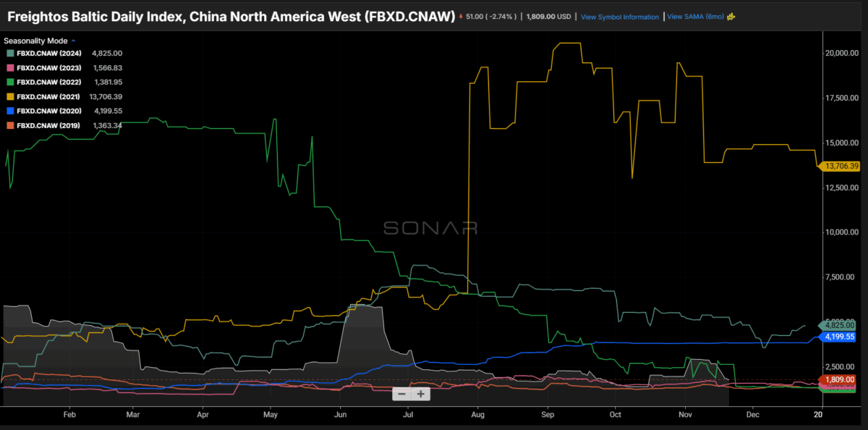Select the FBXD.CNAW (2023) legend label
The image size is (868, 430).
49,67
